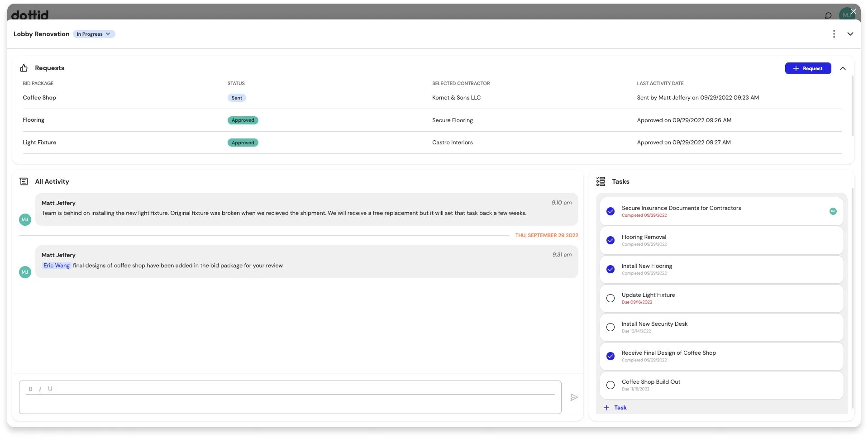The width and height of the screenshot is (868, 438).
Task: Select Secure Flooring contractor
Action: [452, 120]
